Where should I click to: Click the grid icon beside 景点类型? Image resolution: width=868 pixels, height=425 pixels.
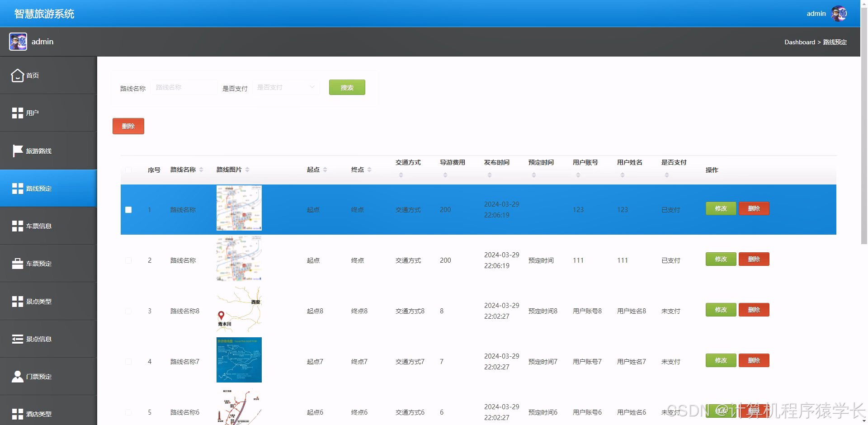coord(17,302)
